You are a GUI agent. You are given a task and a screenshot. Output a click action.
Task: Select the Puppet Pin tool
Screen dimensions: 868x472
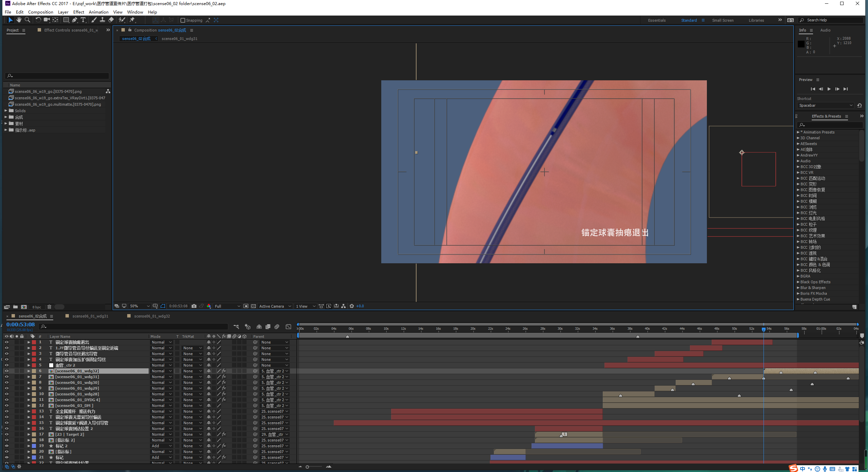(132, 20)
